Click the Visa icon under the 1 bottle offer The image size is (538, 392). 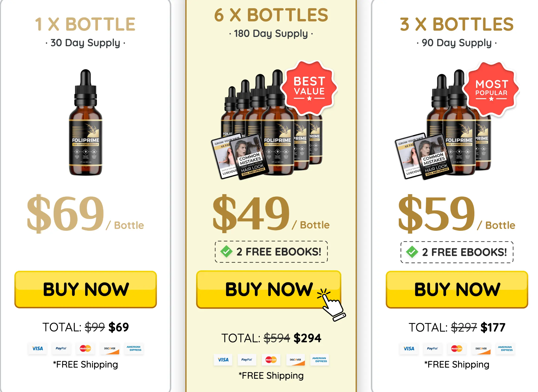point(37,348)
